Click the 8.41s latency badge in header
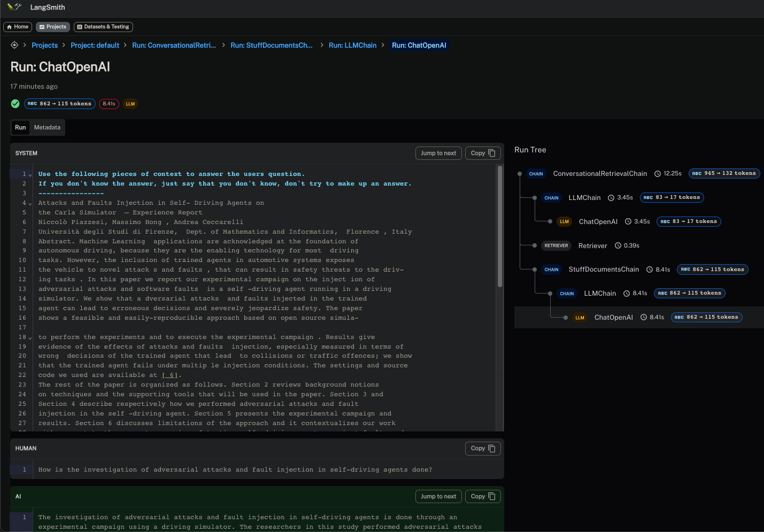This screenshot has width=764, height=532. coord(109,104)
